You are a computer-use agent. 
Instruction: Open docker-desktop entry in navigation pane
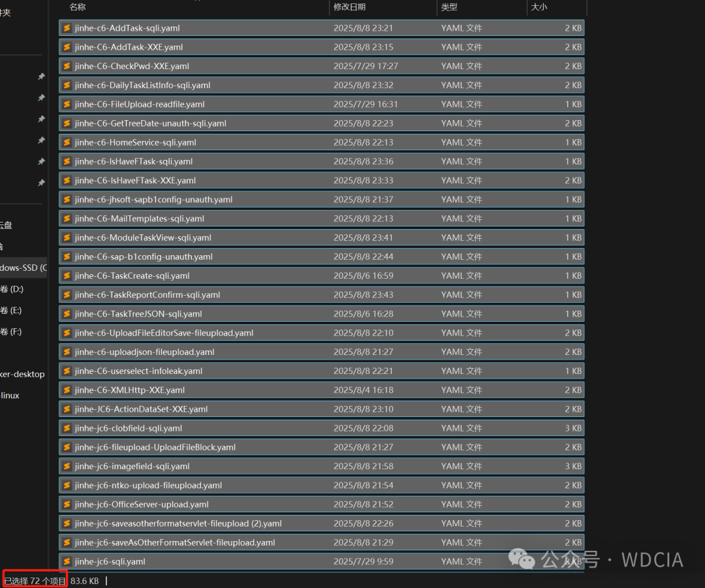click(22, 374)
